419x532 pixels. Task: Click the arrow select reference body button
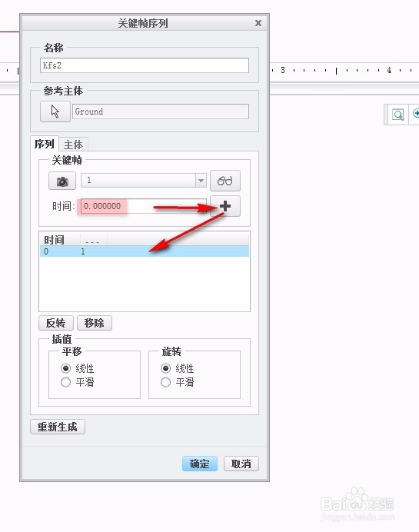click(x=55, y=111)
